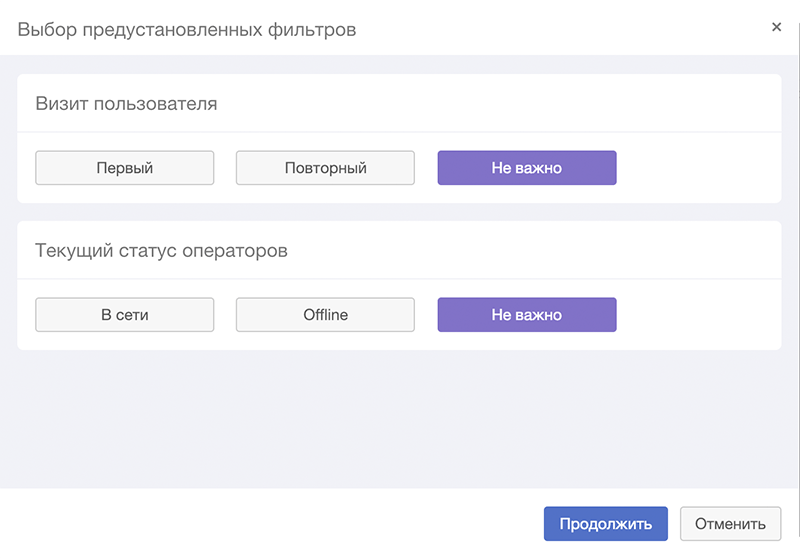This screenshot has width=800, height=559.
Task: Set operator status filter to 'В сети'
Action: [x=124, y=315]
